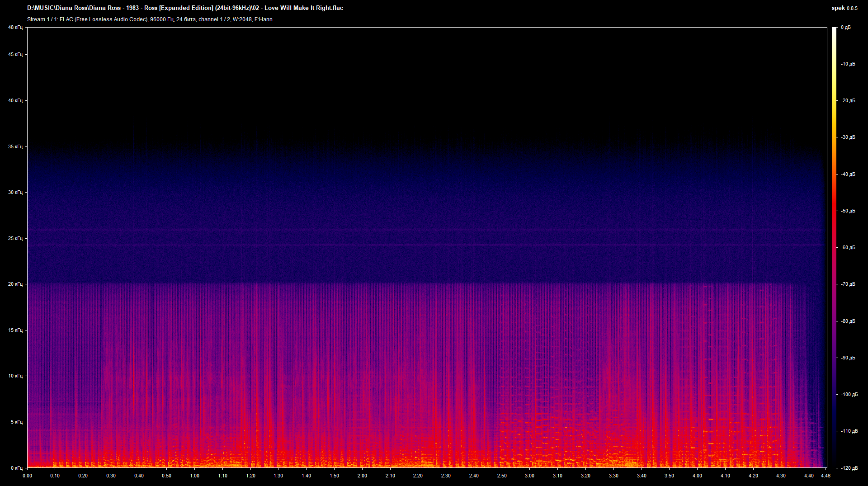Click the FLAC stream info line

tap(150, 19)
